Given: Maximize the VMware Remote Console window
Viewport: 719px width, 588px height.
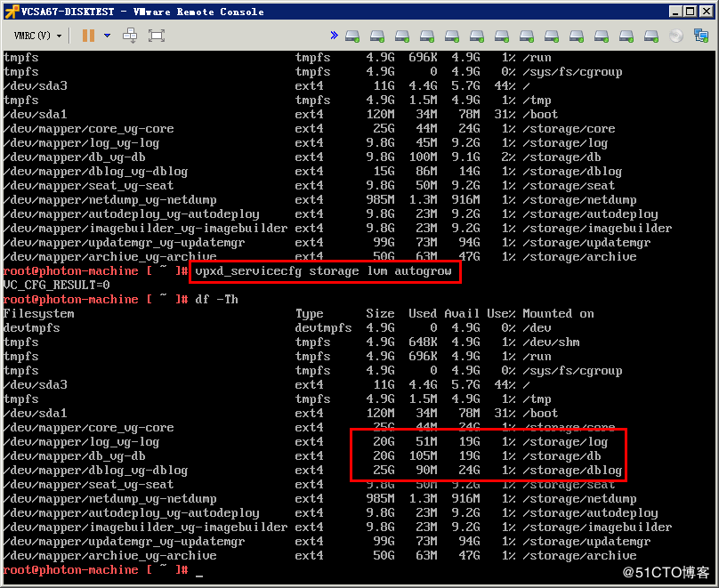Looking at the screenshot, I should pyautogui.click(x=690, y=12).
